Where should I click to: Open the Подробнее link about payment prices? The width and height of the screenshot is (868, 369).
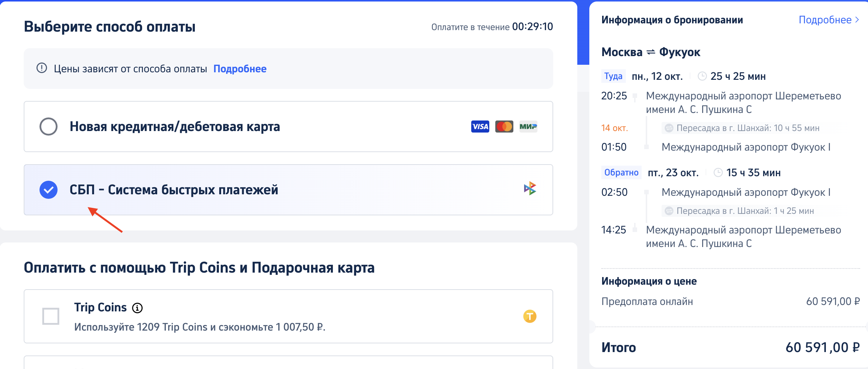(240, 69)
